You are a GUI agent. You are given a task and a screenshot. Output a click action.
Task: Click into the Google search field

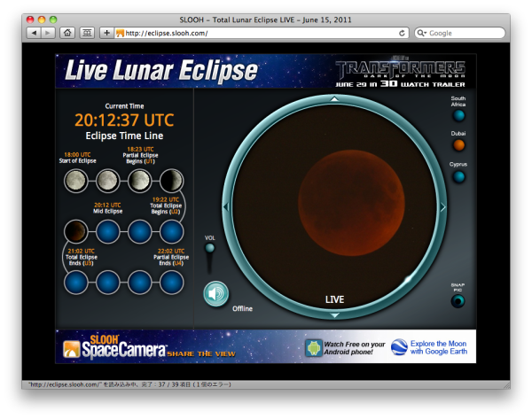[x=459, y=33]
